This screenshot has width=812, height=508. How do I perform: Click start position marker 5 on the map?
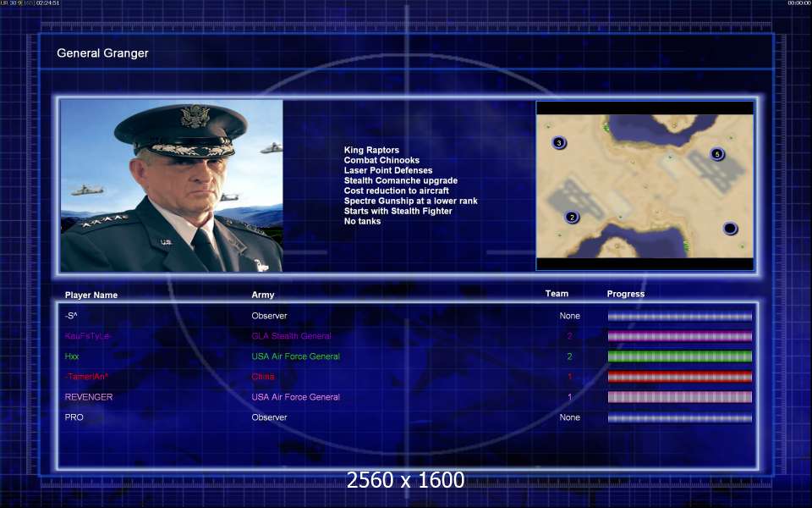pos(717,154)
